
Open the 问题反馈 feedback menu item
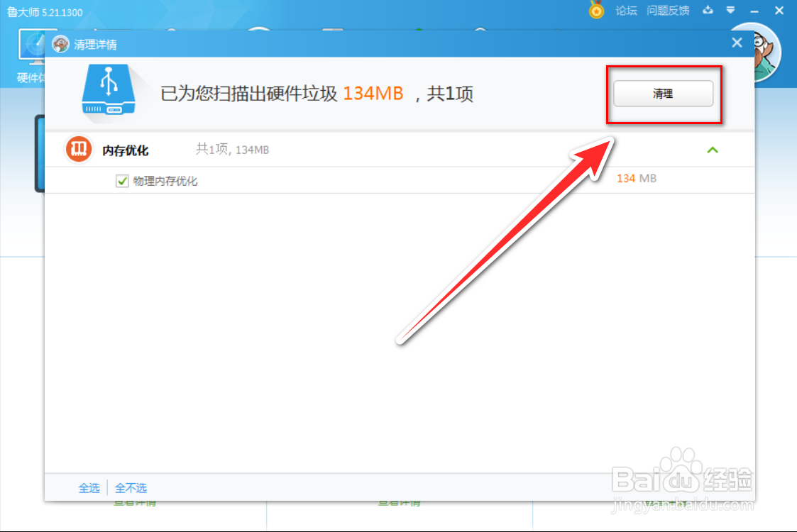coord(668,11)
